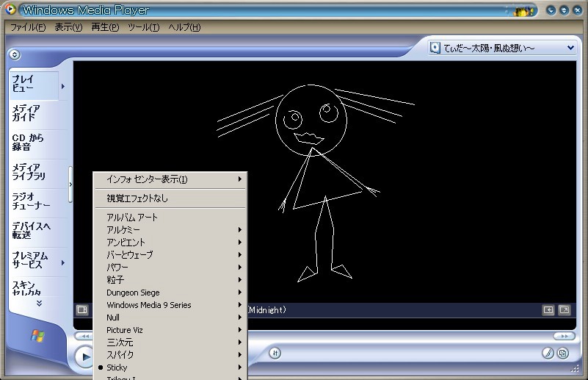Collapse the sidebar using its edge handle
This screenshot has height=380, width=588.
[x=70, y=184]
